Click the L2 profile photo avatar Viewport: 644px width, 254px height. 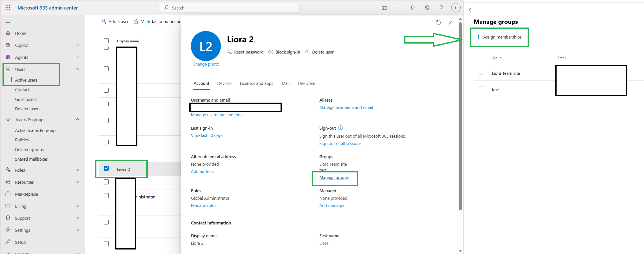click(206, 46)
